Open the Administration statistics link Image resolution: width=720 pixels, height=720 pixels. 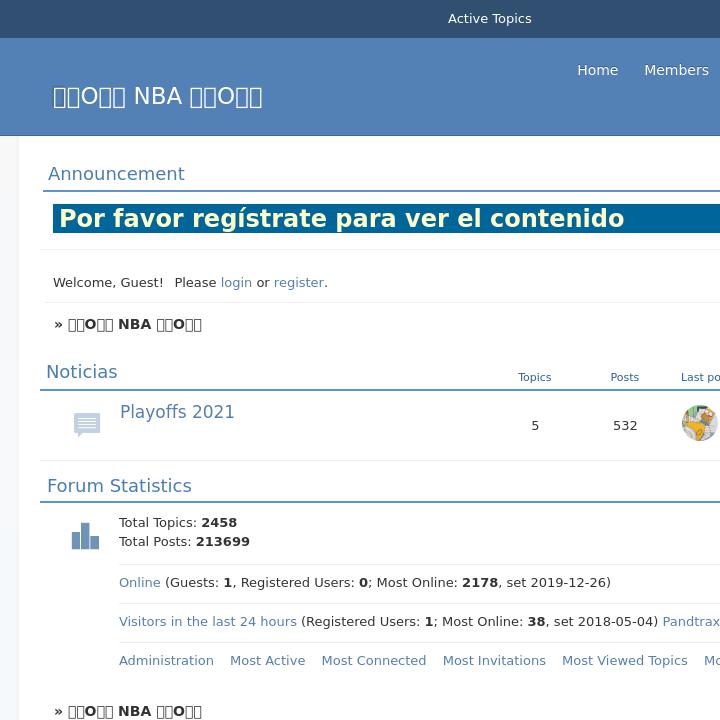[166, 660]
